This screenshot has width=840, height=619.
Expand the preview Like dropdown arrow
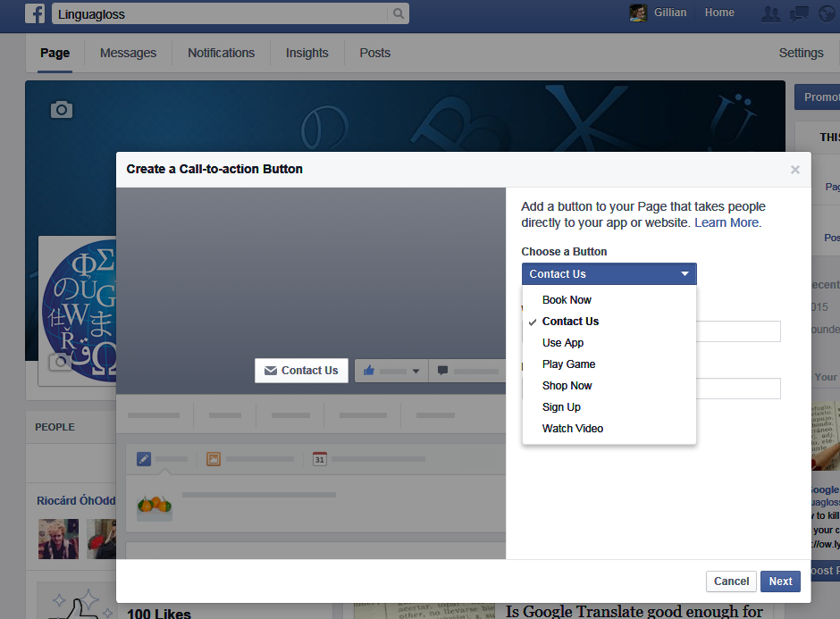[416, 371]
